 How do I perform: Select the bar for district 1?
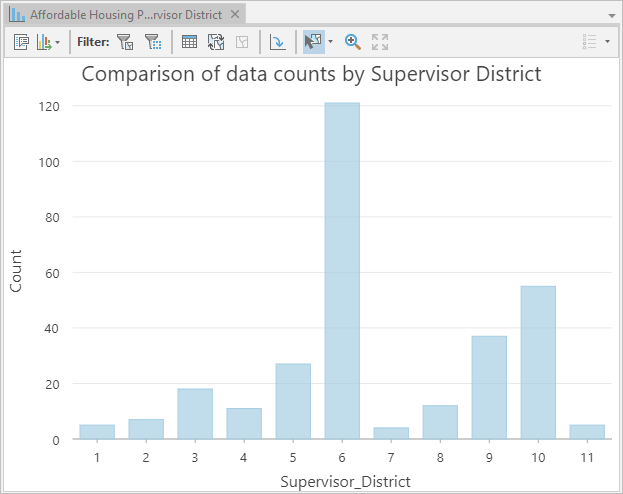pyautogui.click(x=97, y=432)
